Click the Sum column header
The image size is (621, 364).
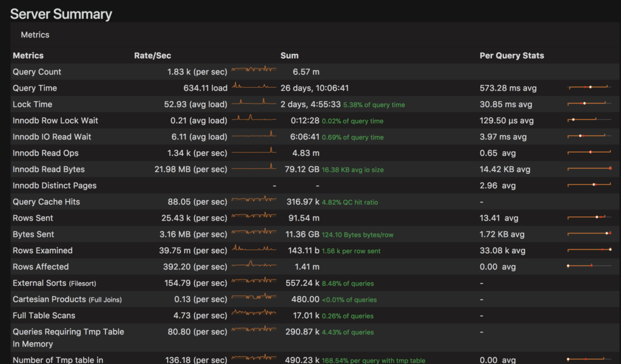[x=289, y=56]
